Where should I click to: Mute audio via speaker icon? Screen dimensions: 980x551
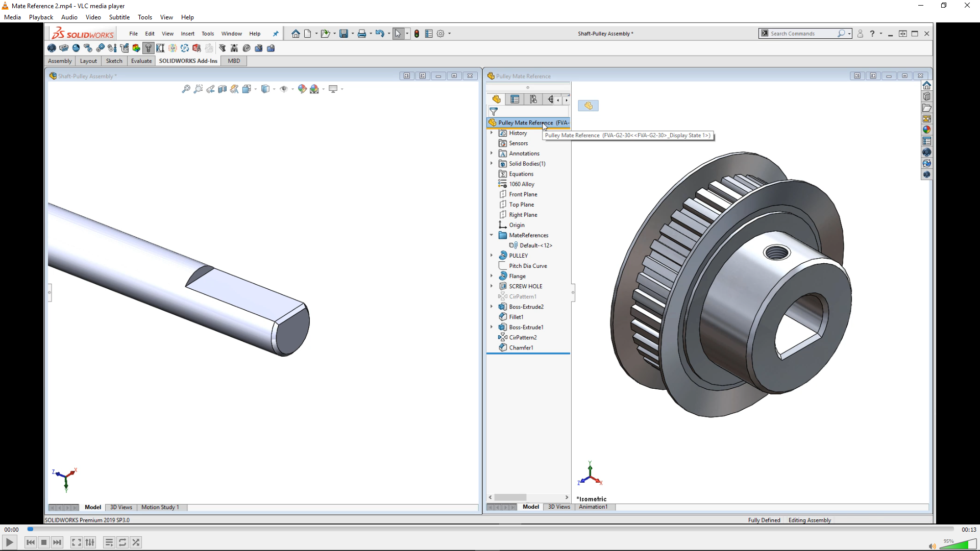point(932,546)
